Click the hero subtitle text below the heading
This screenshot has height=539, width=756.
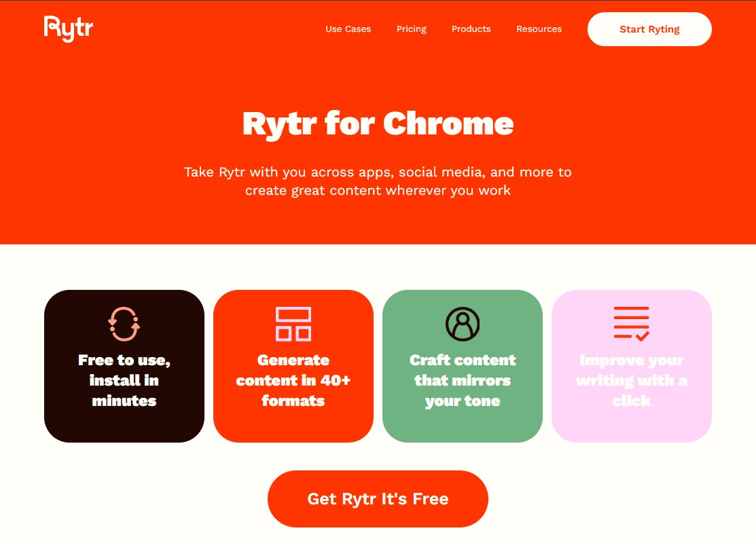point(378,181)
